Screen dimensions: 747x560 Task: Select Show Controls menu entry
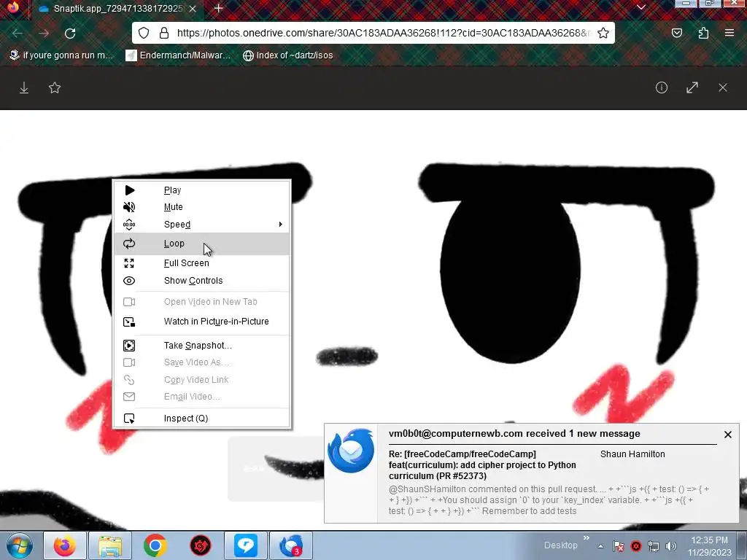201,281
